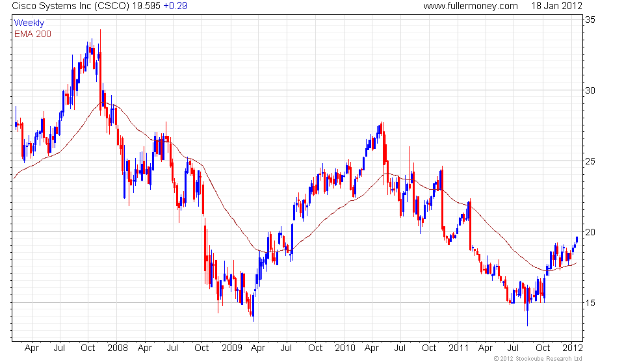Screen dimensions: 637x364
Task: Select the 2009 marker on time axis
Action: (x=232, y=348)
